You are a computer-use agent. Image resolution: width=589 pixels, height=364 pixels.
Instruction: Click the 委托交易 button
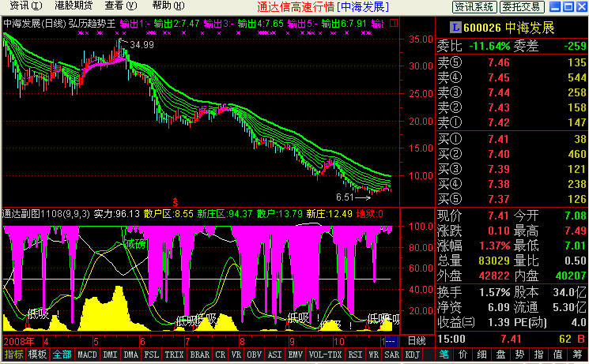click(522, 7)
